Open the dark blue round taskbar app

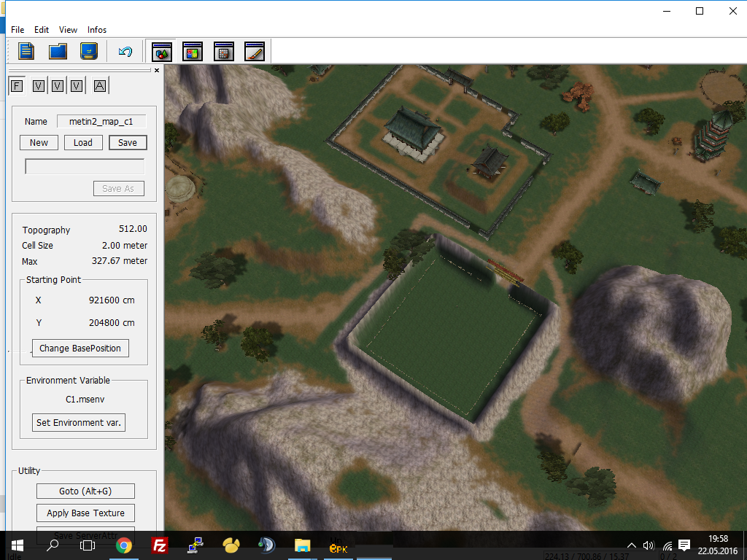click(x=267, y=545)
